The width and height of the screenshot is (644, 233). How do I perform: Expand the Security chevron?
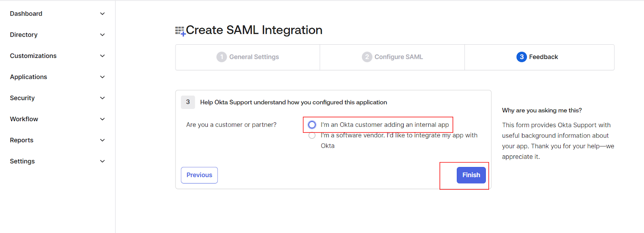102,98
